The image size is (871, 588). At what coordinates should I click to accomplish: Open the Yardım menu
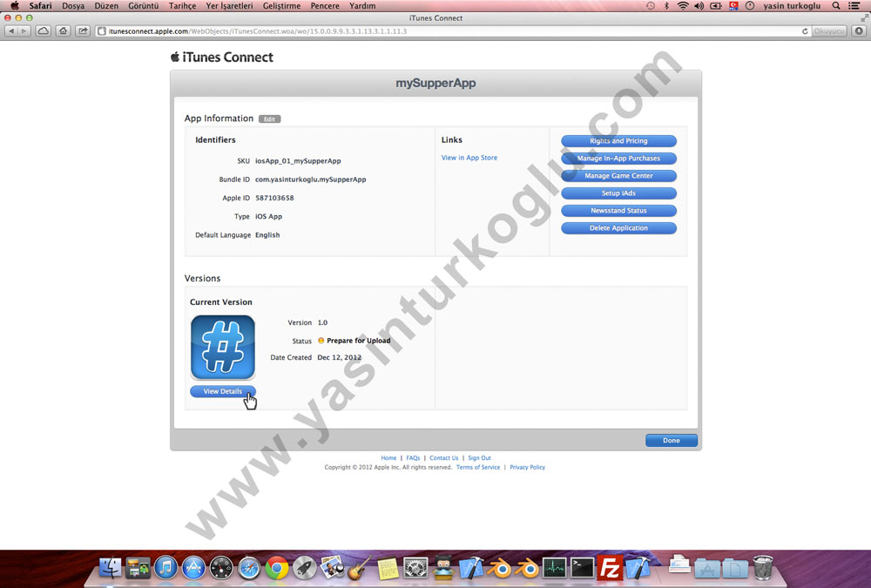362,5
